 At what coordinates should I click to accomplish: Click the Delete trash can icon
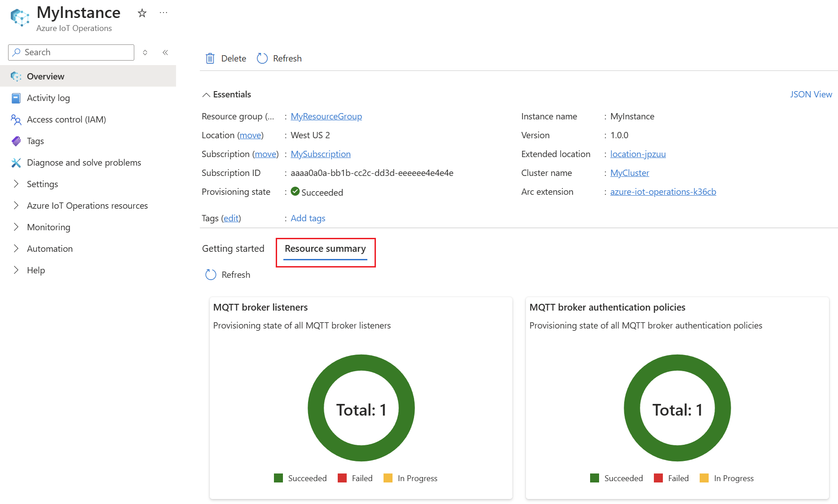point(210,58)
